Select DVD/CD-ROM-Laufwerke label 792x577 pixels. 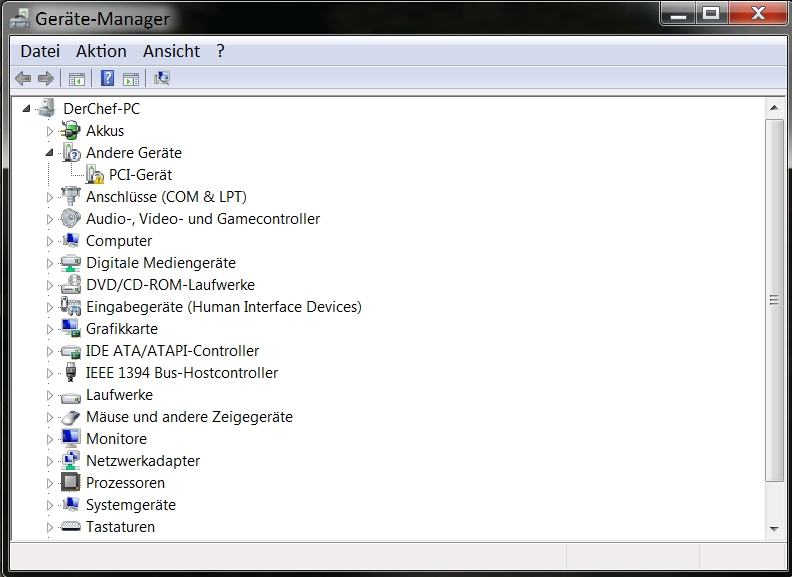click(x=170, y=285)
